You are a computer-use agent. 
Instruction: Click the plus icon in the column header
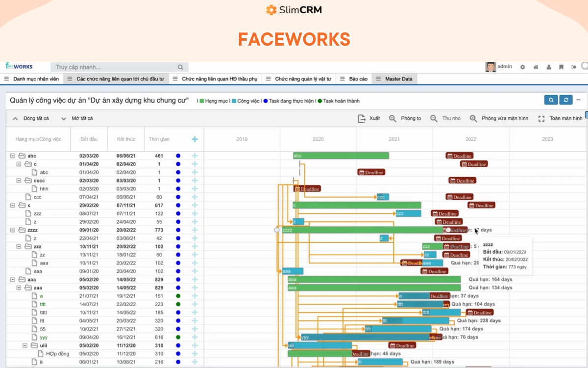pyautogui.click(x=195, y=139)
